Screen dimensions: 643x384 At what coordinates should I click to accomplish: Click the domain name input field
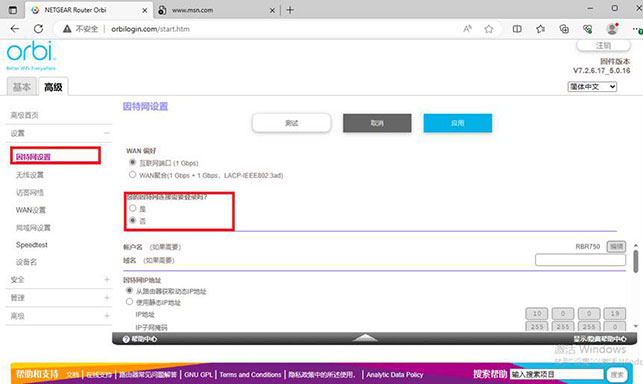coord(580,260)
